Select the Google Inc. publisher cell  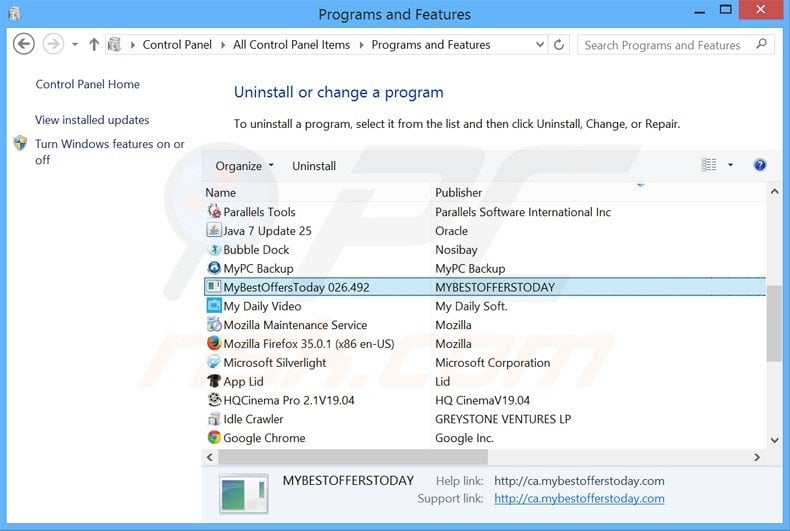[464, 438]
